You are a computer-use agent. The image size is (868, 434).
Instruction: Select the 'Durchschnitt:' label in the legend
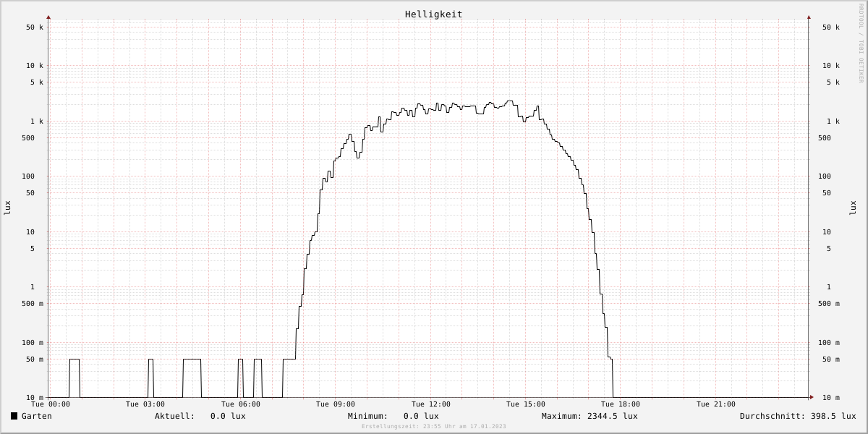pyautogui.click(x=773, y=416)
